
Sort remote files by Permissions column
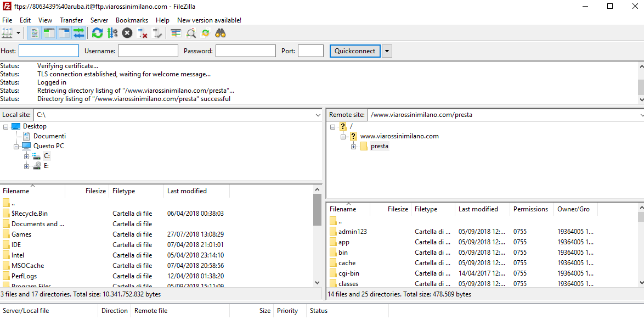532,209
